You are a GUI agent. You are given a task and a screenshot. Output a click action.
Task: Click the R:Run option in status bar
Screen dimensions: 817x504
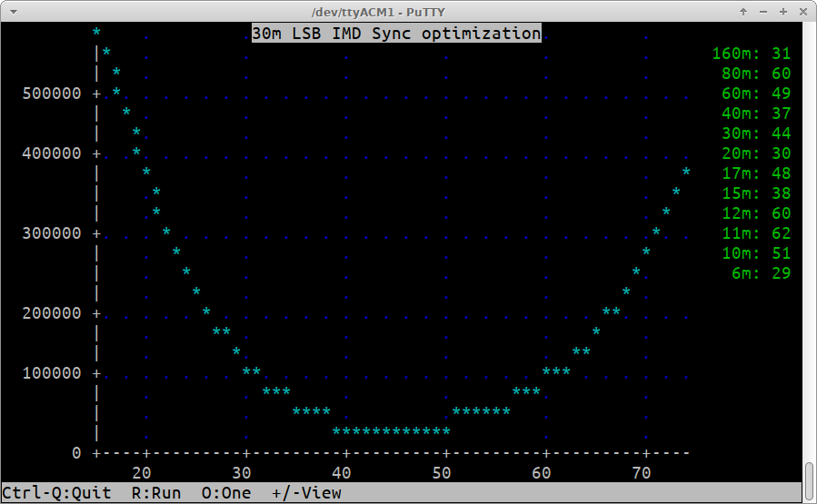coord(156,493)
